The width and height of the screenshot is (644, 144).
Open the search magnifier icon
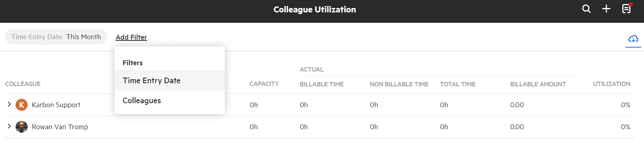pos(586,9)
